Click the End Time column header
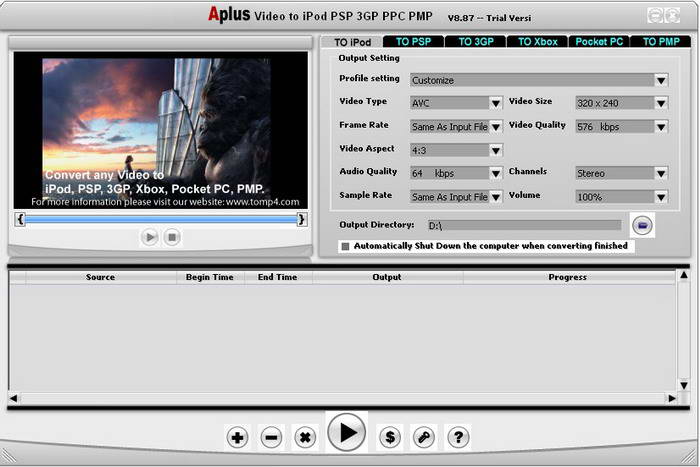Viewport: 700px width, 467px height. coord(278,277)
